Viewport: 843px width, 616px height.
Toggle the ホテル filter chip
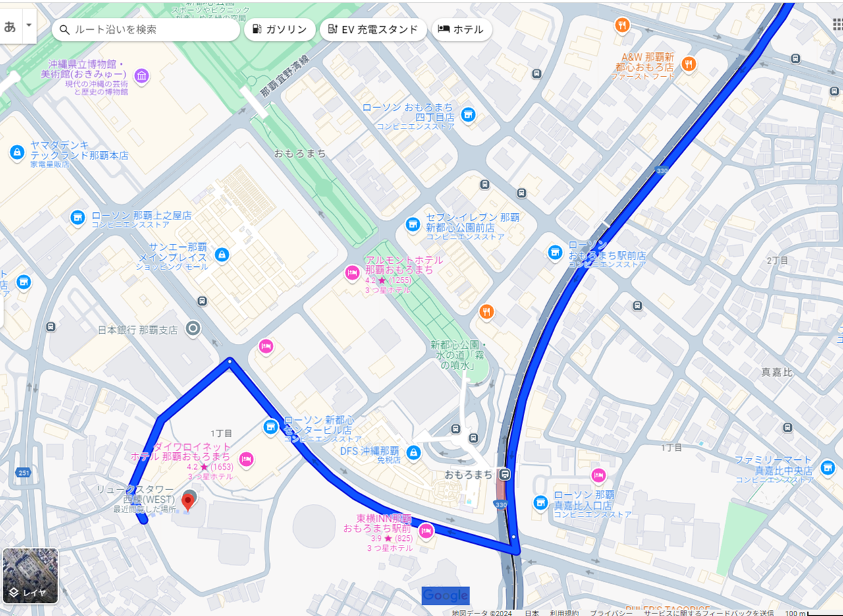click(462, 29)
